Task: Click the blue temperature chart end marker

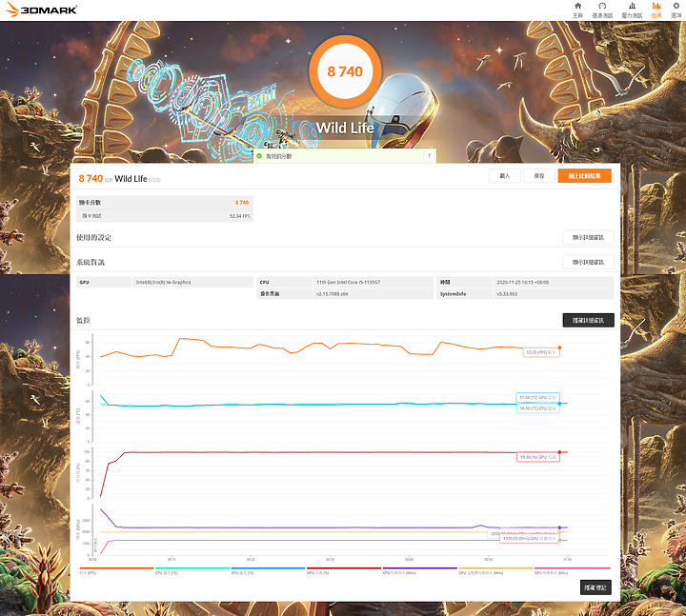Action: click(x=559, y=404)
